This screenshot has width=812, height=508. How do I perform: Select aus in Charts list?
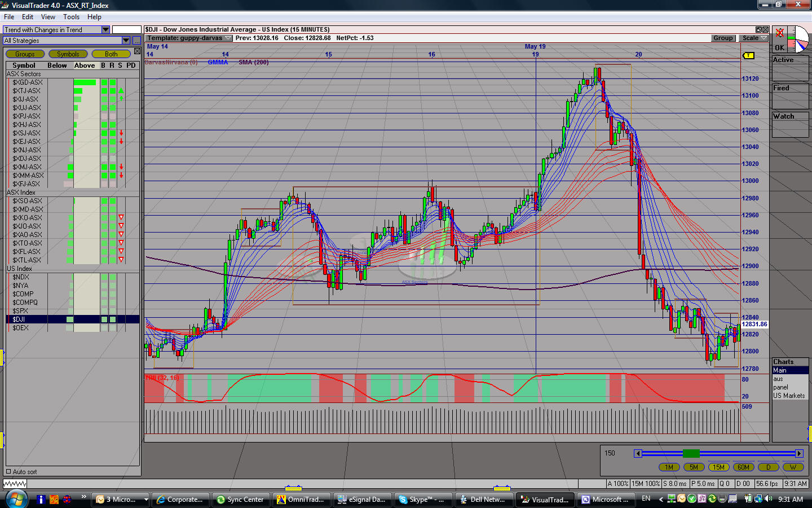tap(791, 379)
